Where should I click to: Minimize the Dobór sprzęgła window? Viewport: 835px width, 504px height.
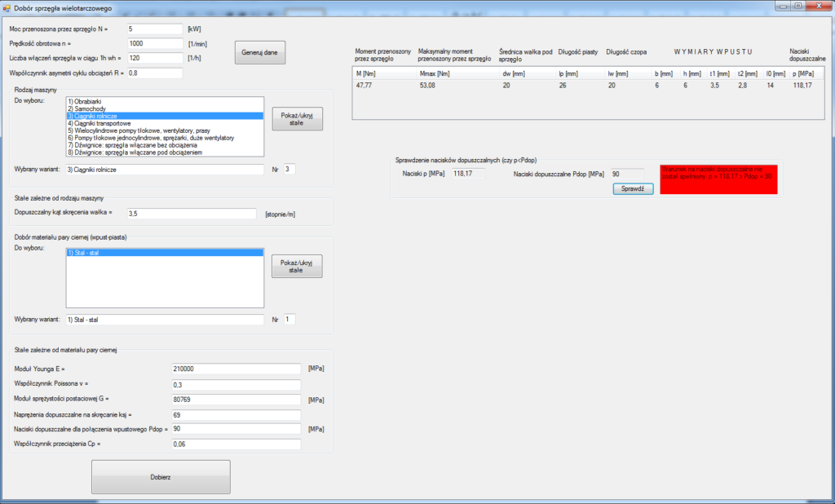783,6
